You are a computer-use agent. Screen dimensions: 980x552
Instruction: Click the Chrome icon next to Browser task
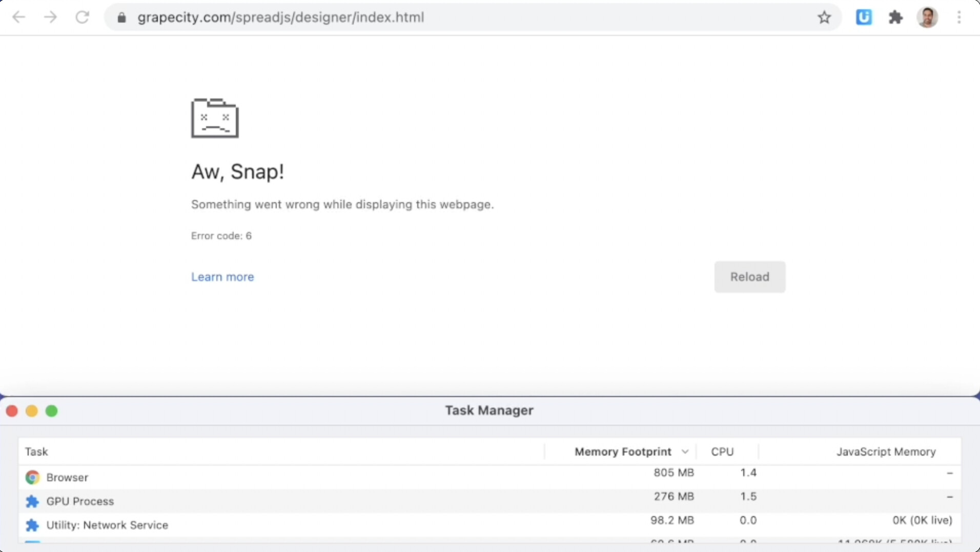pyautogui.click(x=31, y=477)
